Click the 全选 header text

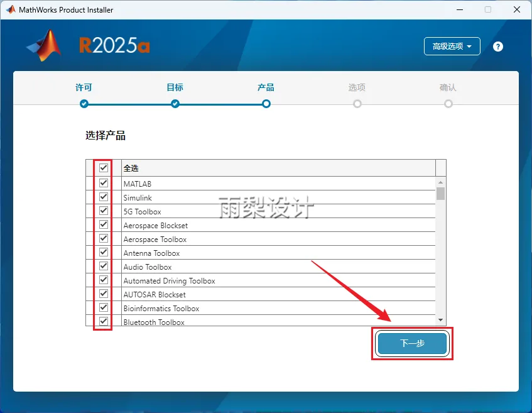tap(131, 168)
